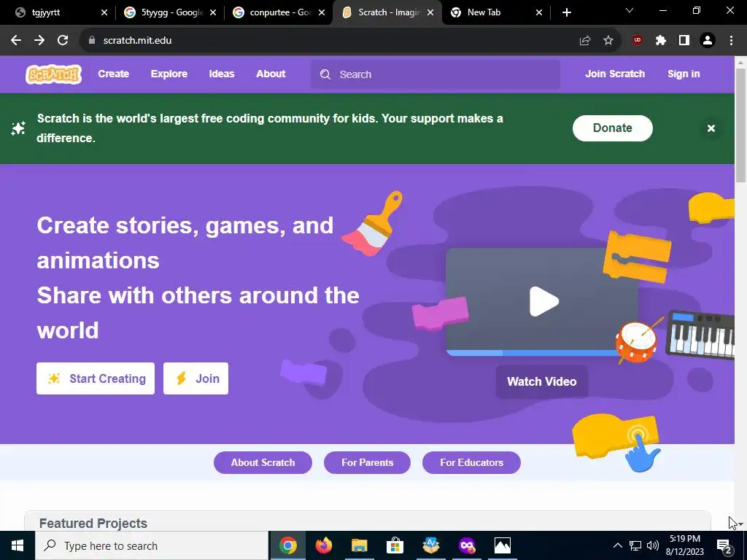Viewport: 747px width, 560px height.
Task: Open Microsoft Store from the taskbar
Action: click(x=395, y=545)
